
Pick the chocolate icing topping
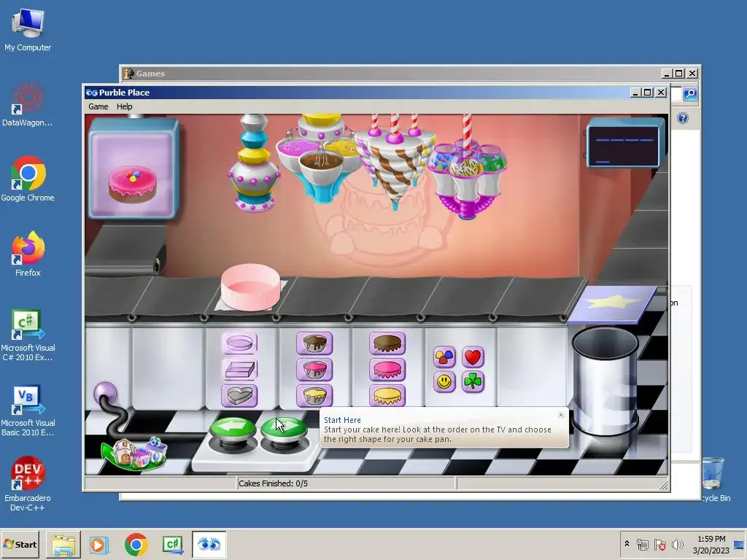pyautogui.click(x=387, y=343)
